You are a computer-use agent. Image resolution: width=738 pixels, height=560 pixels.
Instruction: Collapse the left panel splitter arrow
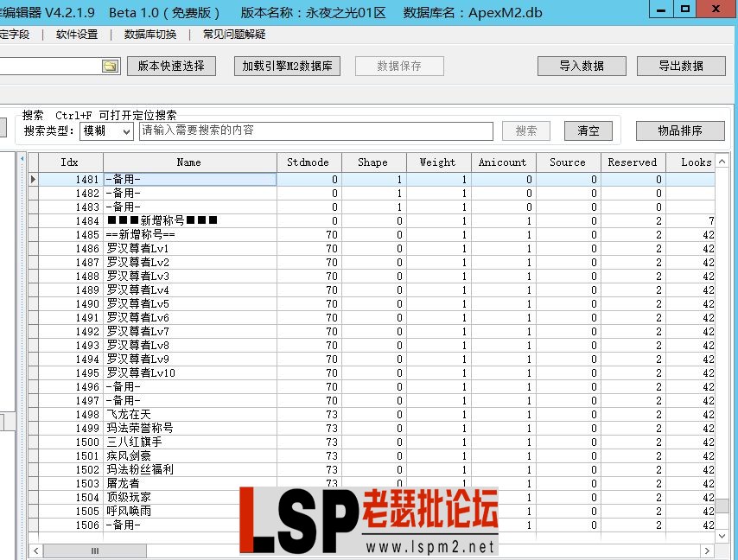click(x=22, y=159)
